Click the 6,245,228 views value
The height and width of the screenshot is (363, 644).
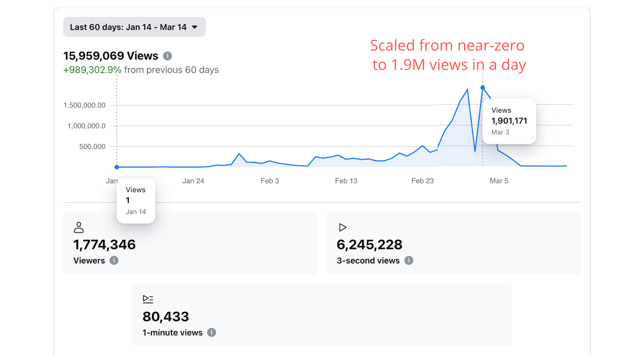[x=370, y=245]
